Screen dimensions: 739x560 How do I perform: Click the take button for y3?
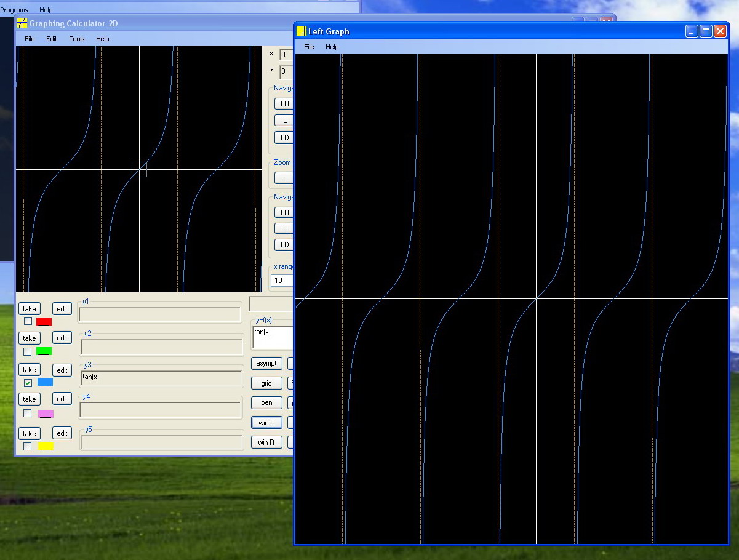point(30,369)
